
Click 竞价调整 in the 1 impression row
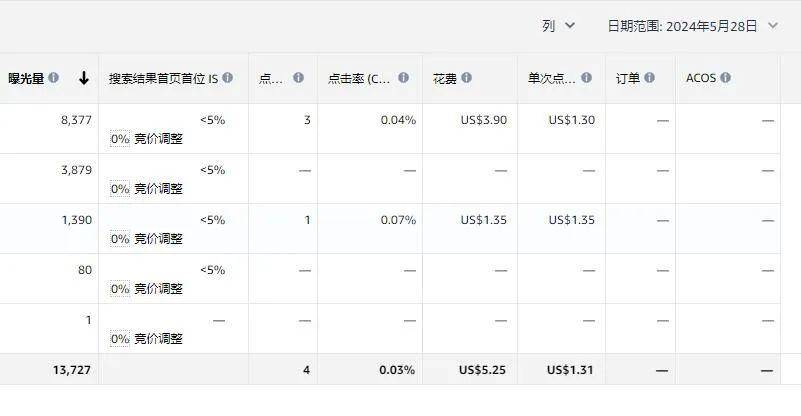pyautogui.click(x=158, y=339)
